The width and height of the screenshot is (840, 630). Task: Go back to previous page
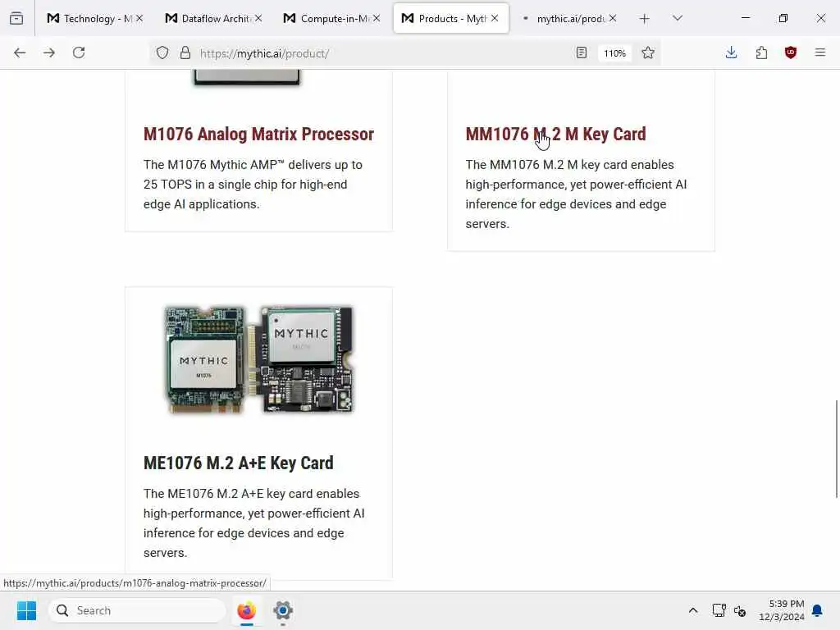tap(20, 52)
